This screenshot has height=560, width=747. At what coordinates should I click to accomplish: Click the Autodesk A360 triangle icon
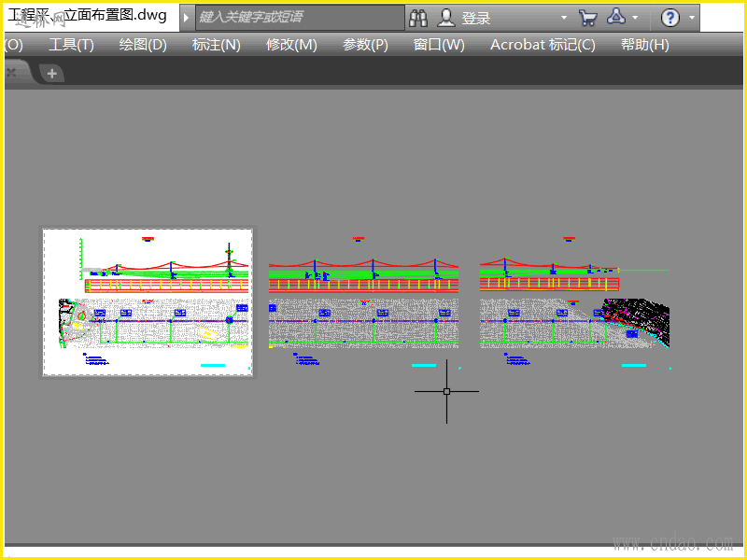tap(616, 17)
